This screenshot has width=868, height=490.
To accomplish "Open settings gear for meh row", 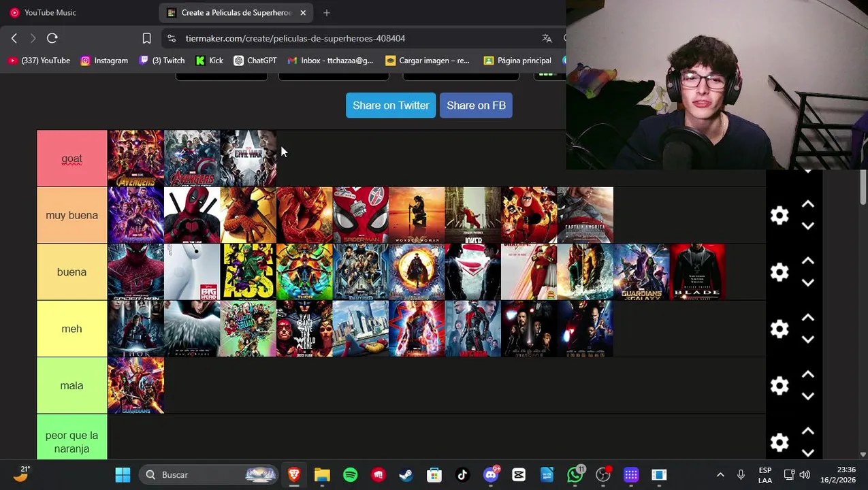I will pos(779,329).
